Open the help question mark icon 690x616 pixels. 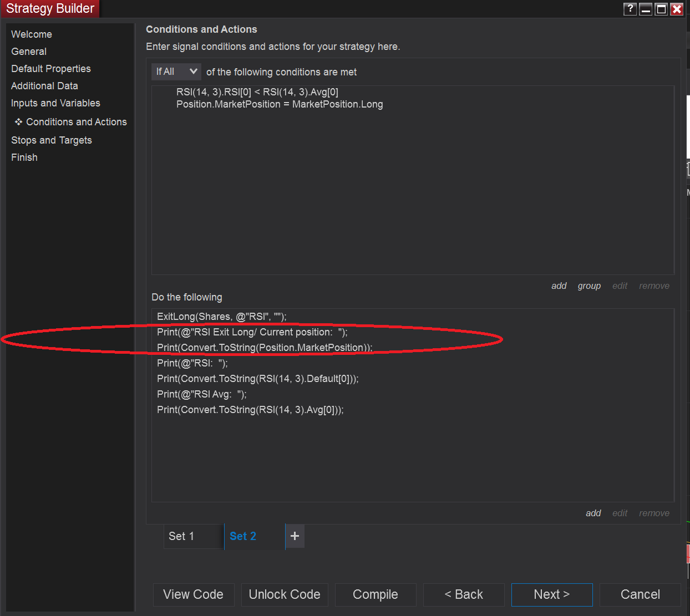click(630, 9)
